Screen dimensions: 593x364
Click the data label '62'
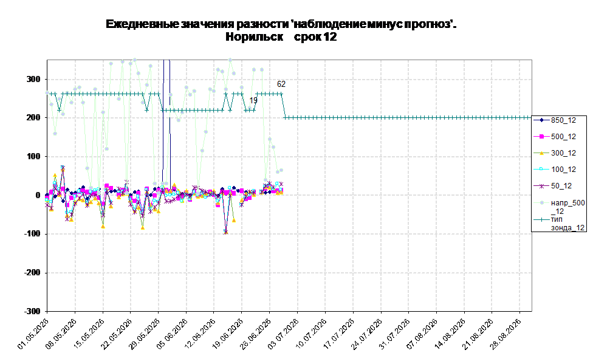pos(281,84)
